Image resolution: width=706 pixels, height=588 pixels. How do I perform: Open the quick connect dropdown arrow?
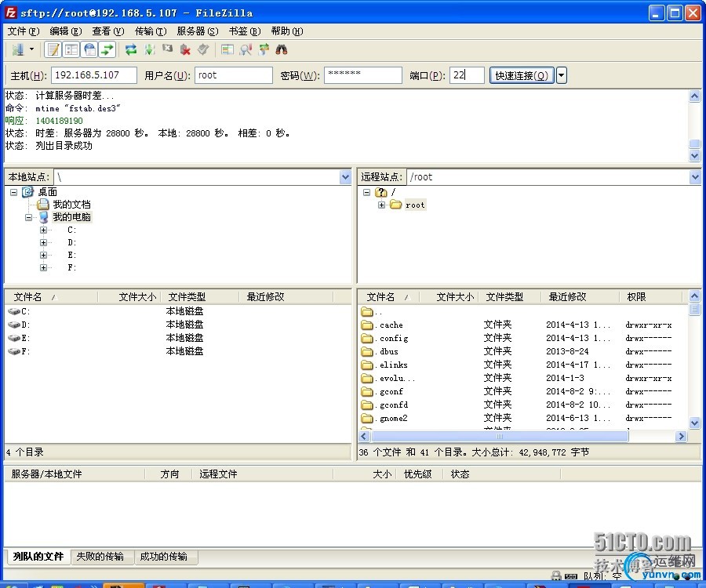561,74
